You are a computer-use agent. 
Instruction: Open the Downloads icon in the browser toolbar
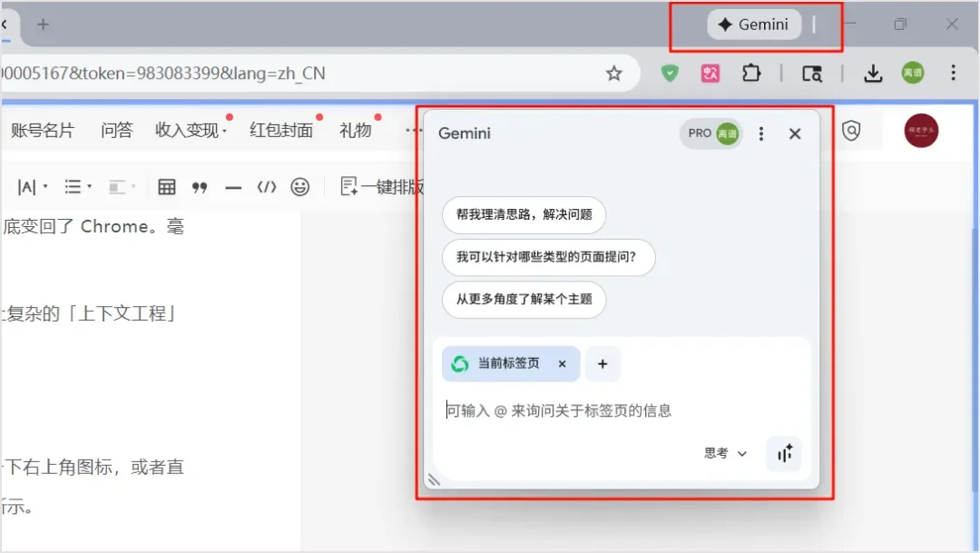click(872, 73)
